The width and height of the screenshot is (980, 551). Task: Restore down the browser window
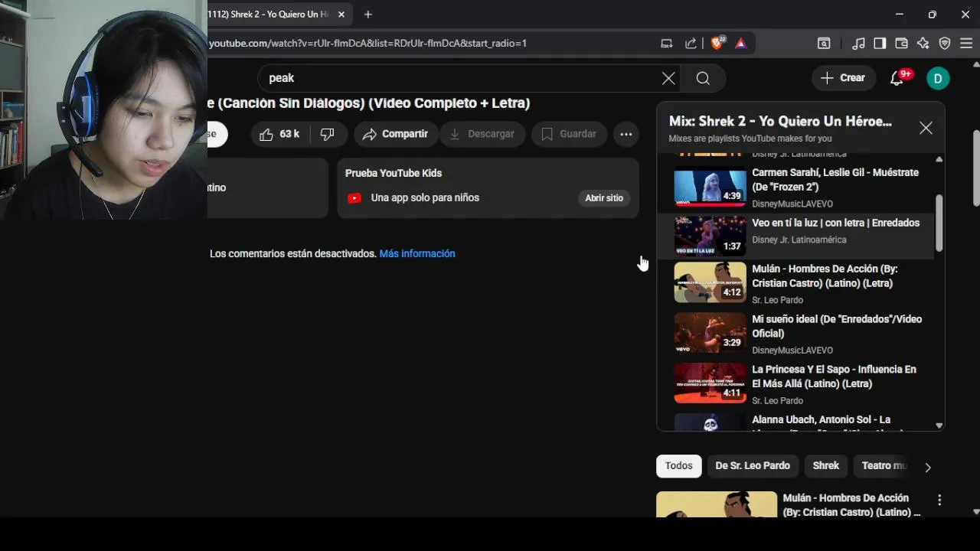click(932, 14)
